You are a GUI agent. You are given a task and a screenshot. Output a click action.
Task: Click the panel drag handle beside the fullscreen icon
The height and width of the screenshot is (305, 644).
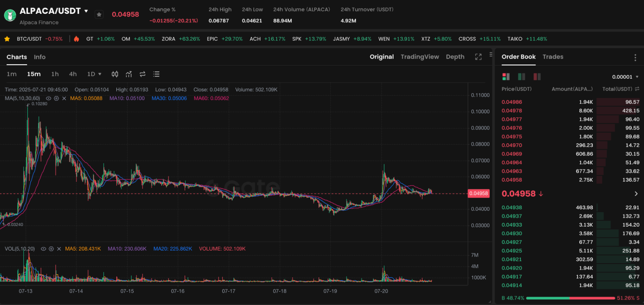click(491, 54)
